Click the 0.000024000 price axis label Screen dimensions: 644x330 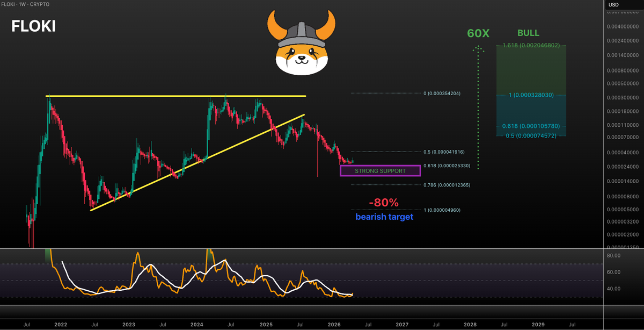pos(623,167)
